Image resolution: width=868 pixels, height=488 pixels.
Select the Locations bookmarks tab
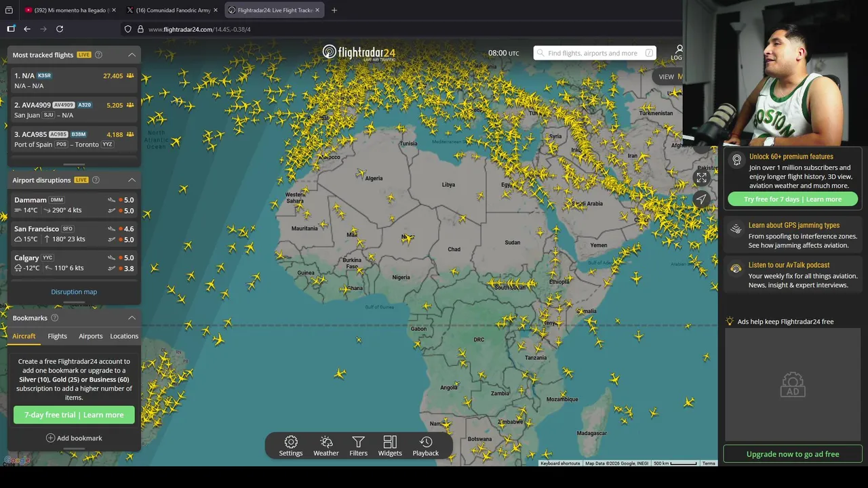pyautogui.click(x=124, y=336)
